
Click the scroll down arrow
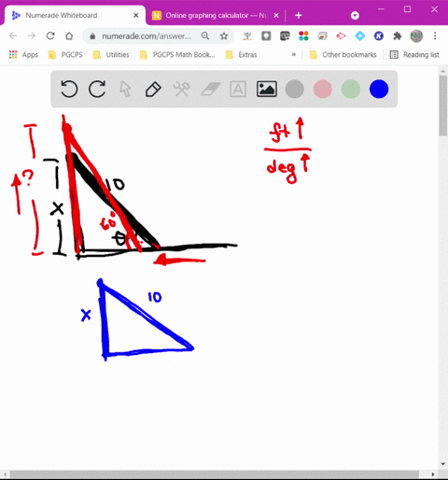(443, 464)
